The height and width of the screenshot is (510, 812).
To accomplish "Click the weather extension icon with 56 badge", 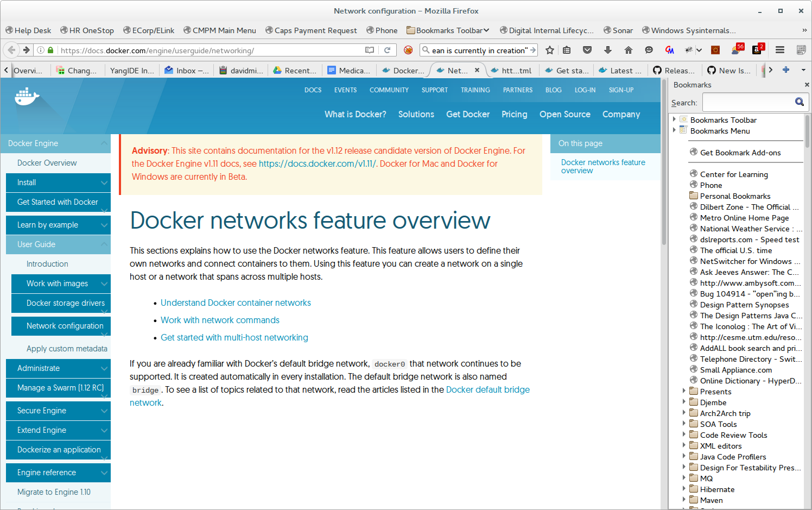I will pos(738,49).
